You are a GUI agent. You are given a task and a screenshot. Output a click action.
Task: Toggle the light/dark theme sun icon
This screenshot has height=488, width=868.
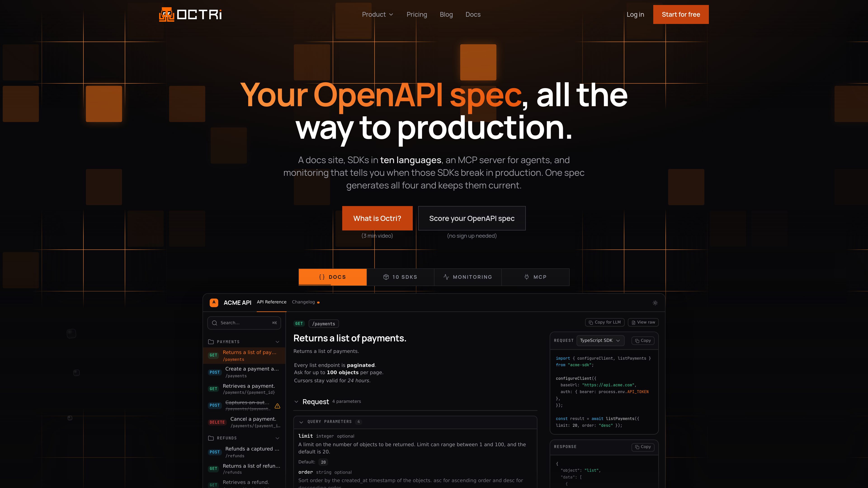(x=655, y=303)
